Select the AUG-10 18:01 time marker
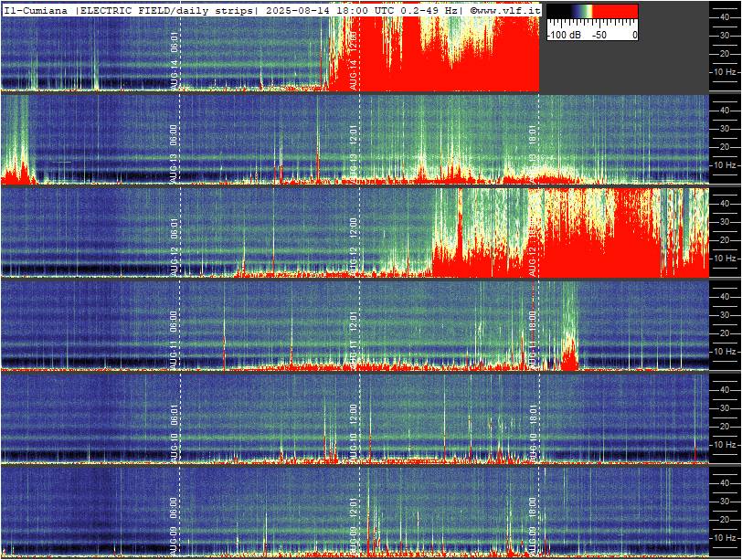This screenshot has width=742, height=560. 533,433
